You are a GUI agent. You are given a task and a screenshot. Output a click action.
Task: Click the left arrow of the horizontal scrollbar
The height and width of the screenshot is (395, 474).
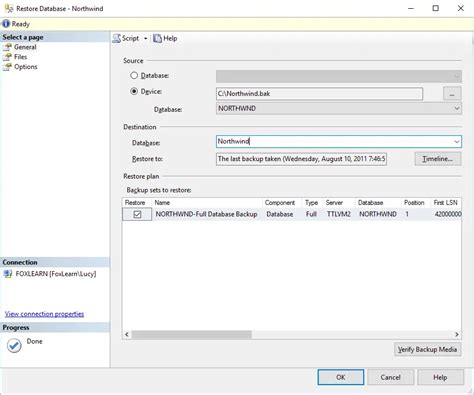point(127,334)
